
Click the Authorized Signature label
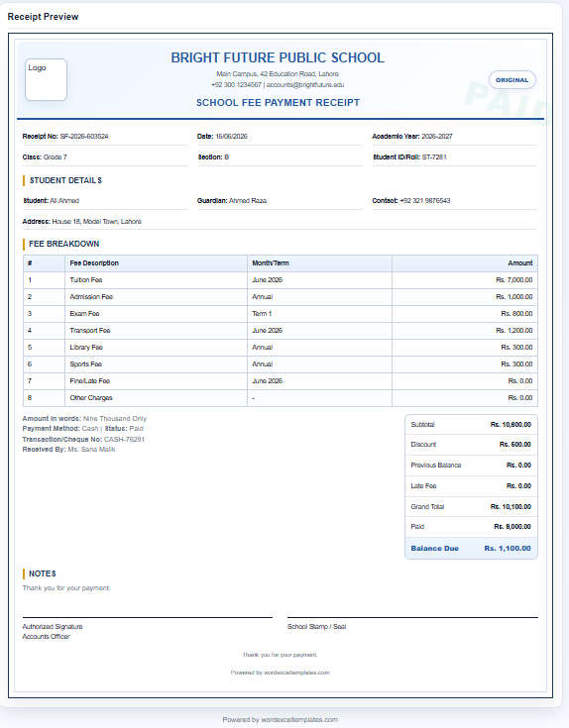(x=53, y=626)
